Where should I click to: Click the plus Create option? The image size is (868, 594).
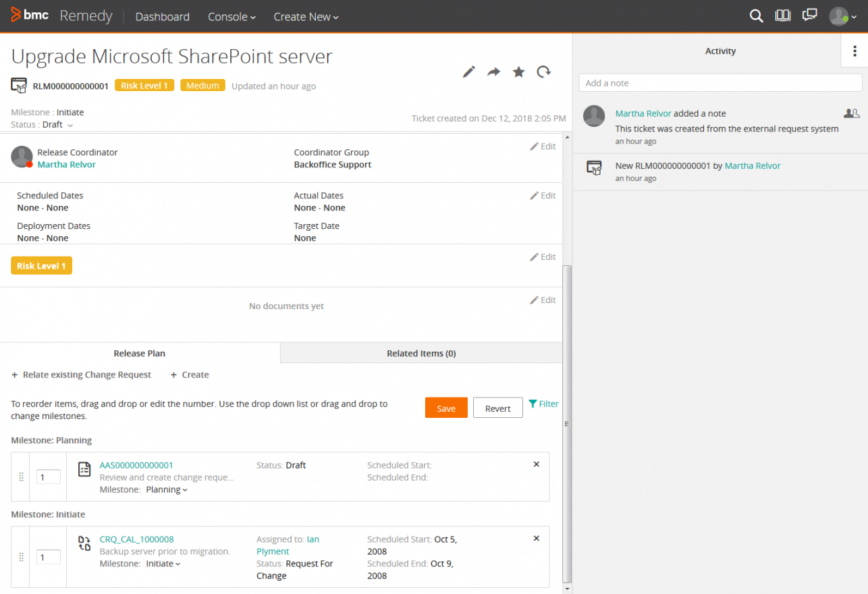(x=190, y=375)
